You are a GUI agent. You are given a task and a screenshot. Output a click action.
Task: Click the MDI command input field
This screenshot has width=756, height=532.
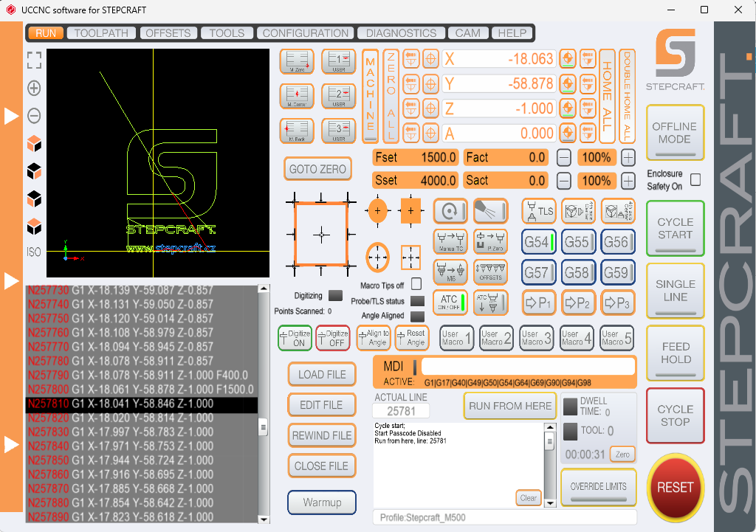pos(527,367)
